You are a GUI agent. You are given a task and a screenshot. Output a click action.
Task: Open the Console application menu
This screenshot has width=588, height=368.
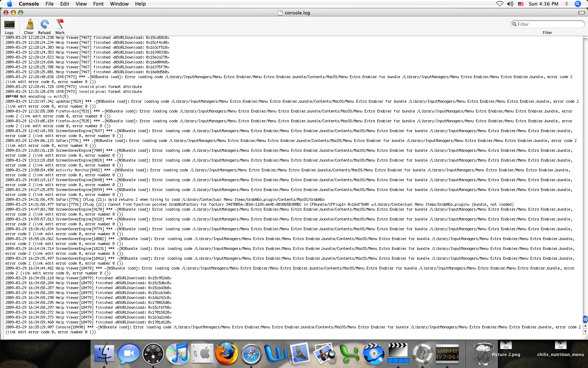point(29,4)
